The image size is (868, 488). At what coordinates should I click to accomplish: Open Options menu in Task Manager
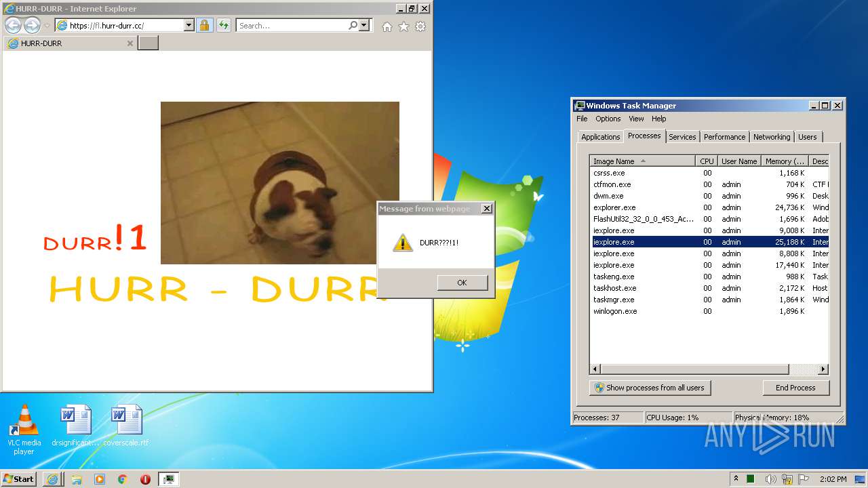pos(608,119)
